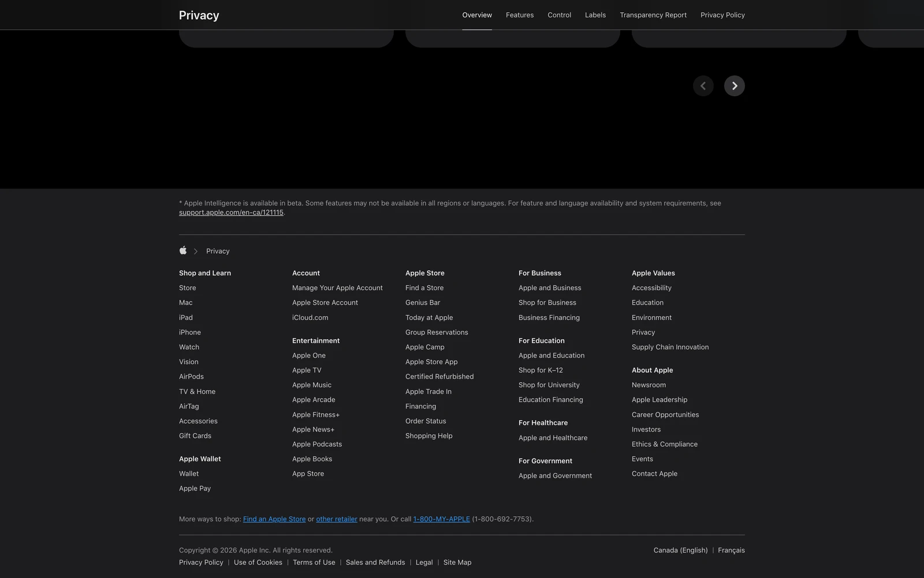Open the Genius Bar link
This screenshot has height=578, width=924.
point(423,303)
